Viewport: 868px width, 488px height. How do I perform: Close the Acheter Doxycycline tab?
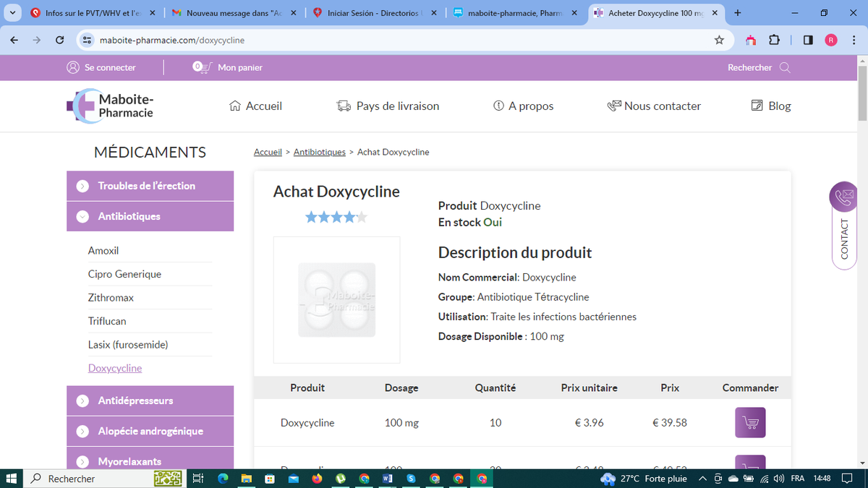(715, 13)
